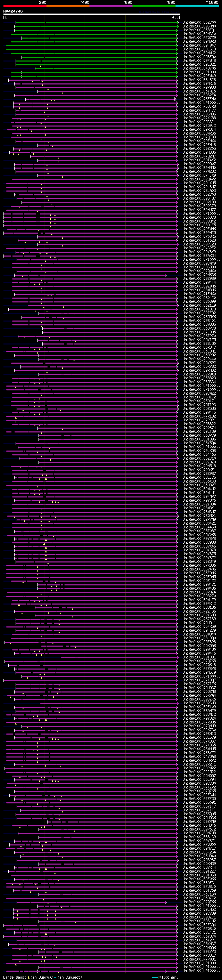The width and height of the screenshot is (222, 980).
Task: Open hit UniRef100_A5BFQ1
Action: coord(199,31)
